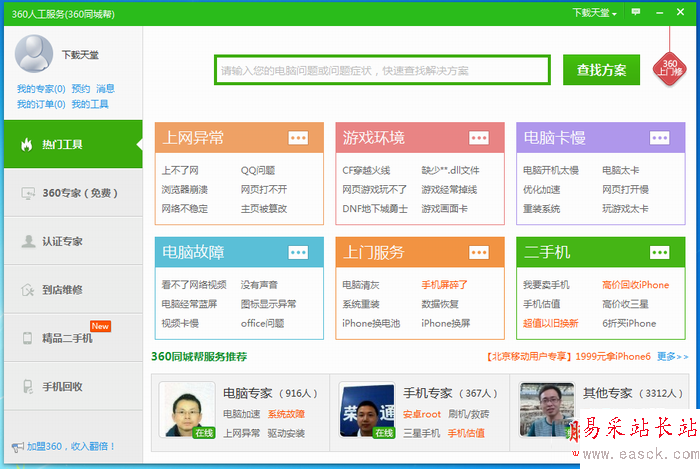
Task: Choose CF穿越火线 under 游戏环境
Action: (366, 170)
